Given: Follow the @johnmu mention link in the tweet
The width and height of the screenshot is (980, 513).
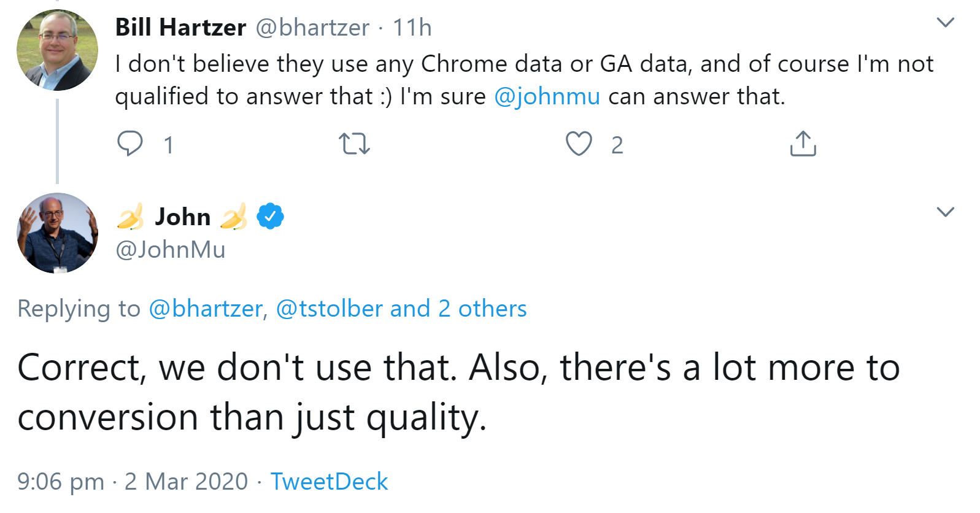Looking at the screenshot, I should [x=546, y=96].
